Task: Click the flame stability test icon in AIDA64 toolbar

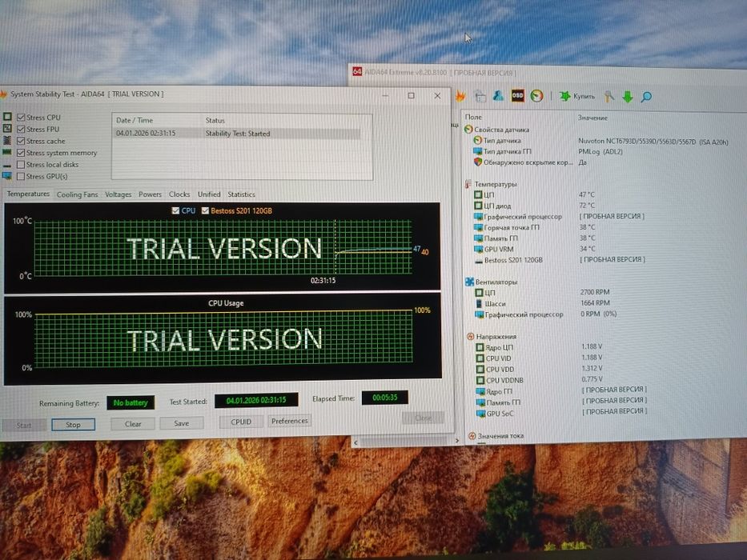Action: point(460,96)
